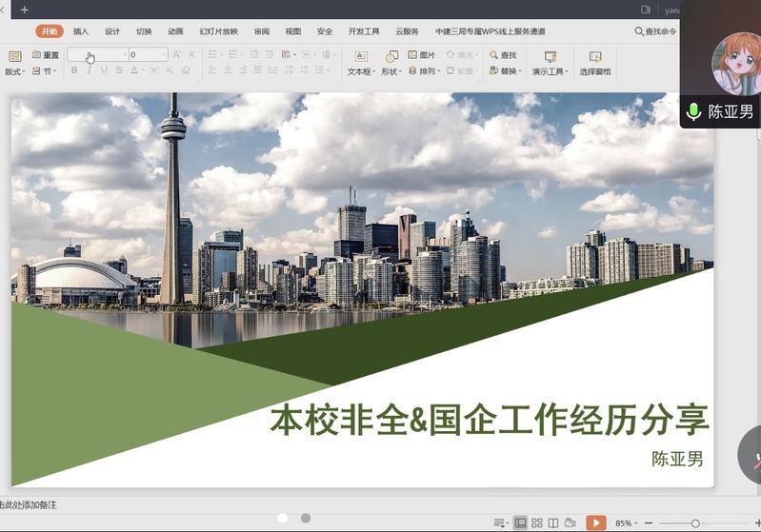Start slideshow with orange play button
Image resolution: width=761 pixels, height=532 pixels.
pos(595,522)
